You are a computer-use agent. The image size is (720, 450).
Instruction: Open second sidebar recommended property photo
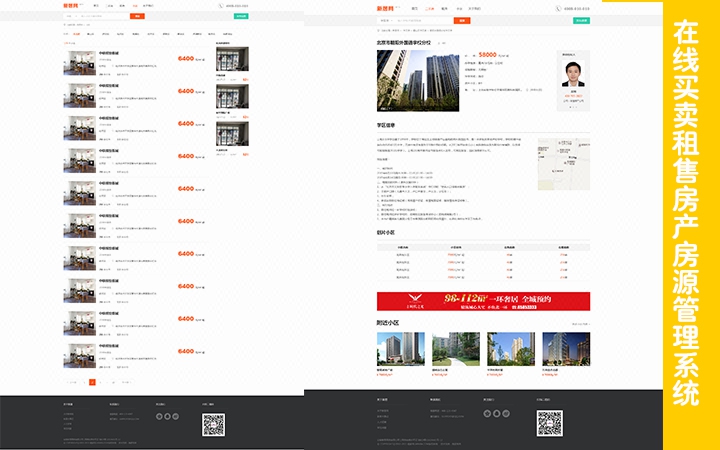point(232,96)
